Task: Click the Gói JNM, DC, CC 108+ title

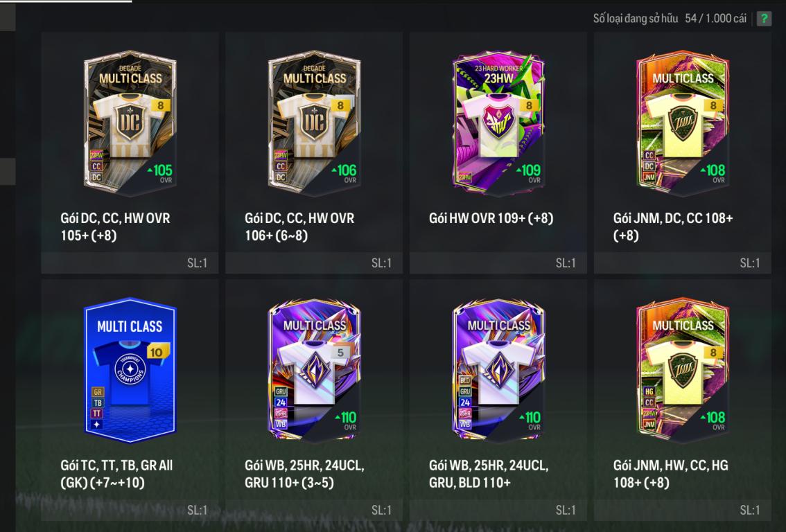Action: (x=673, y=227)
